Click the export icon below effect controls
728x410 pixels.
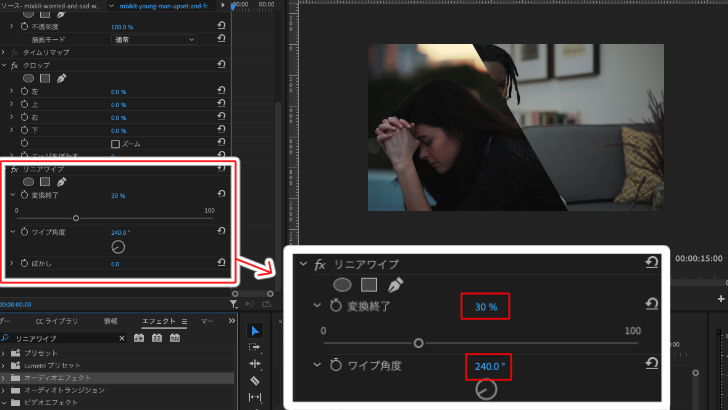point(266,304)
